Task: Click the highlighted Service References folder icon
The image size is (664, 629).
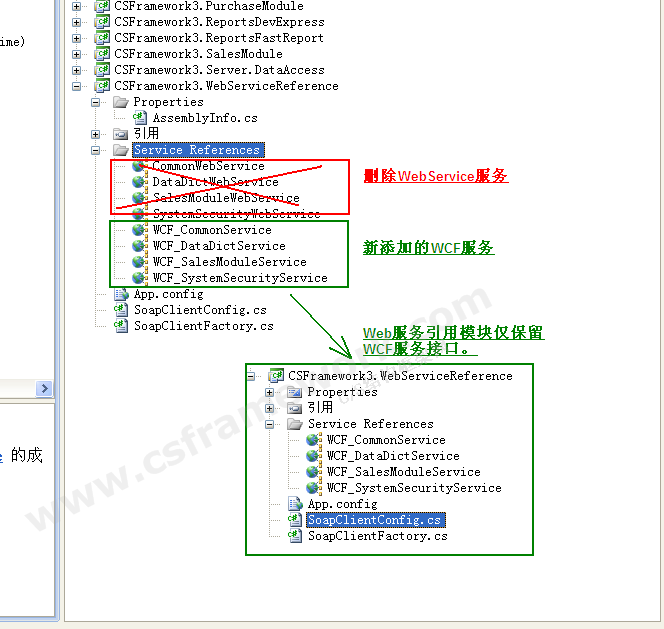Action: [x=120, y=150]
